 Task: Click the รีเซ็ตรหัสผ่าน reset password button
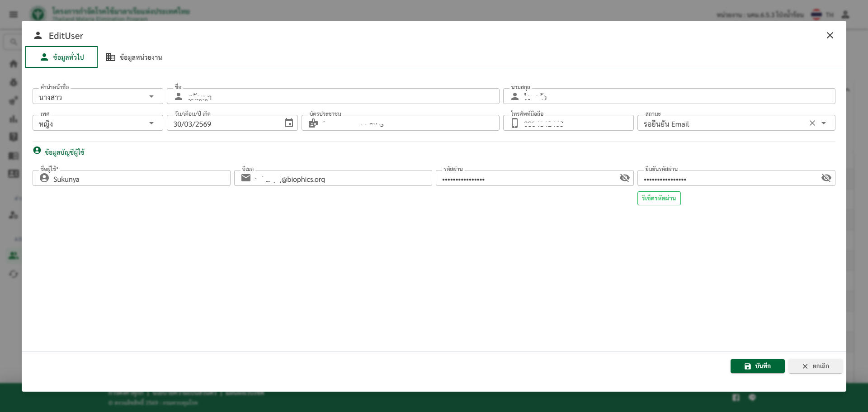click(x=659, y=198)
